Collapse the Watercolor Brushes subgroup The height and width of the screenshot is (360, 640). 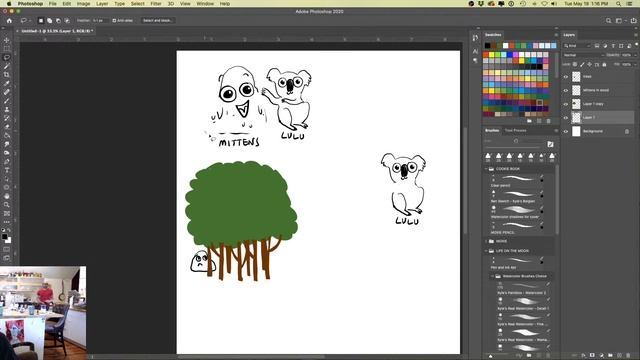coord(493,276)
